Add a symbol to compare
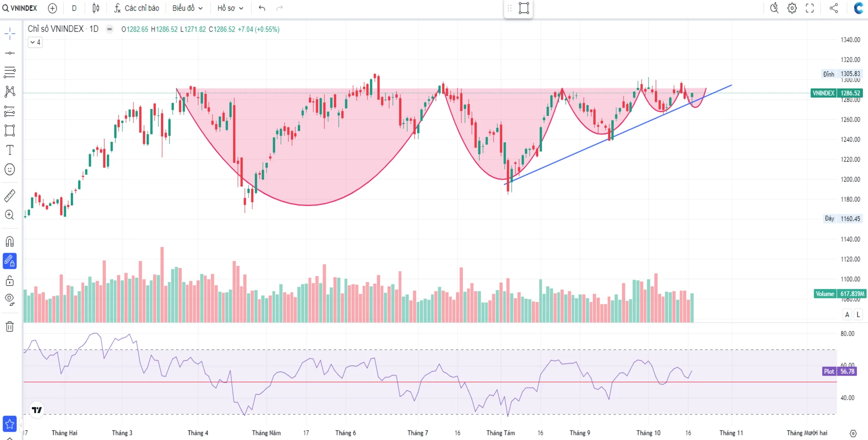The image size is (868, 440). [53, 8]
